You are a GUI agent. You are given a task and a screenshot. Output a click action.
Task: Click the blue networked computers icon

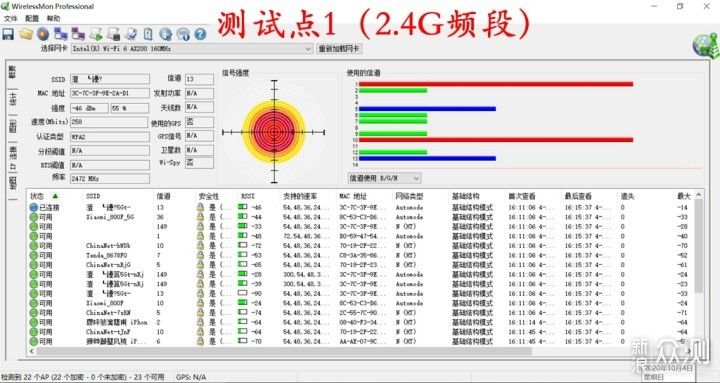[61, 34]
